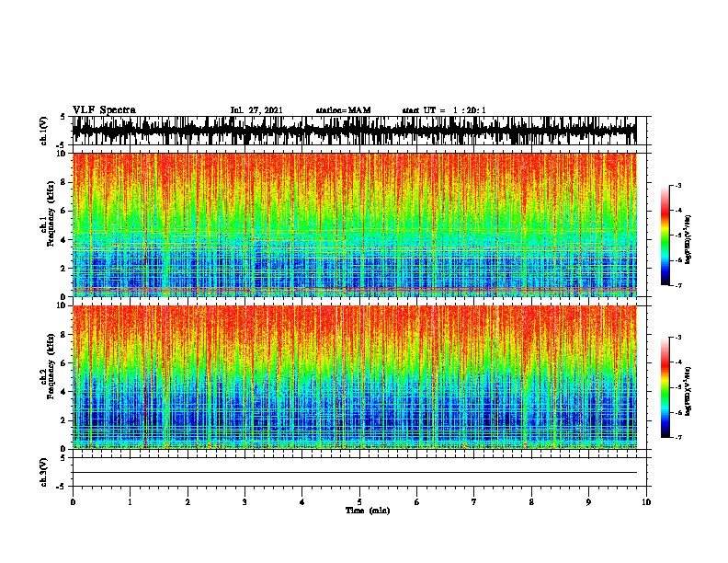Click the "Time (min)" axis label
The height and width of the screenshot is (563, 728).
coord(368,511)
